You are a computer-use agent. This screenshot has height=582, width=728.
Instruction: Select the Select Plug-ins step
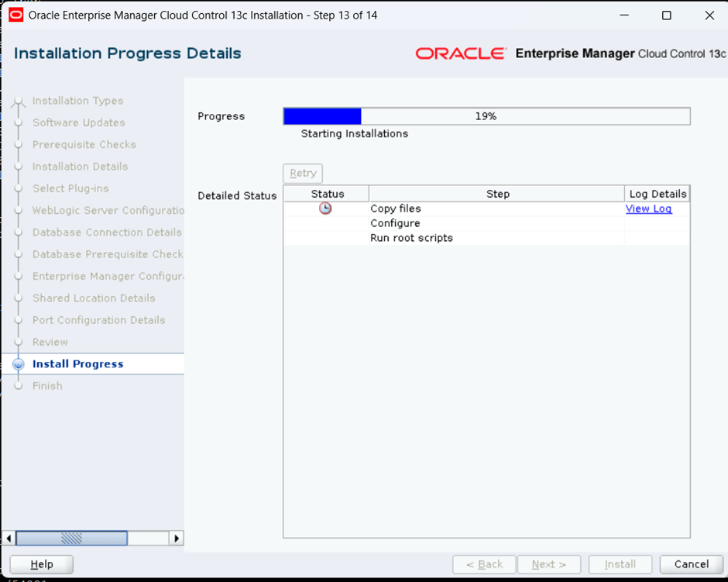coord(70,188)
